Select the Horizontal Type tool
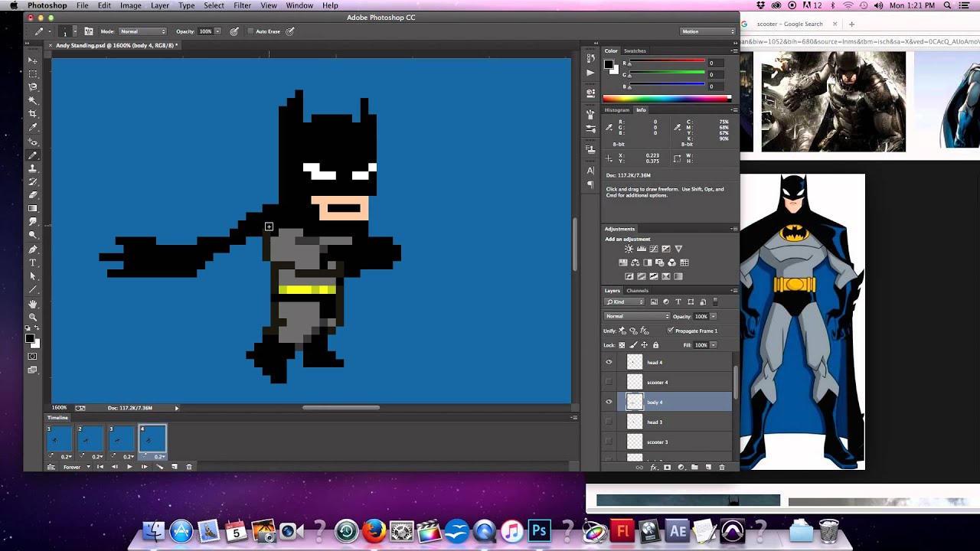The width and height of the screenshot is (980, 551). 33,262
